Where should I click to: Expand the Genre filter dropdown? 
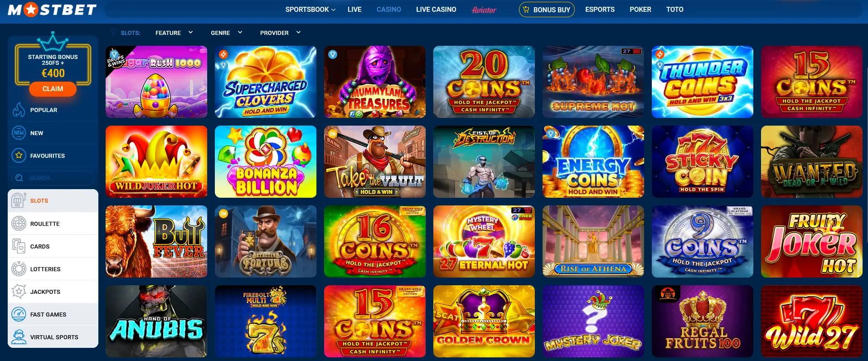pyautogui.click(x=226, y=33)
